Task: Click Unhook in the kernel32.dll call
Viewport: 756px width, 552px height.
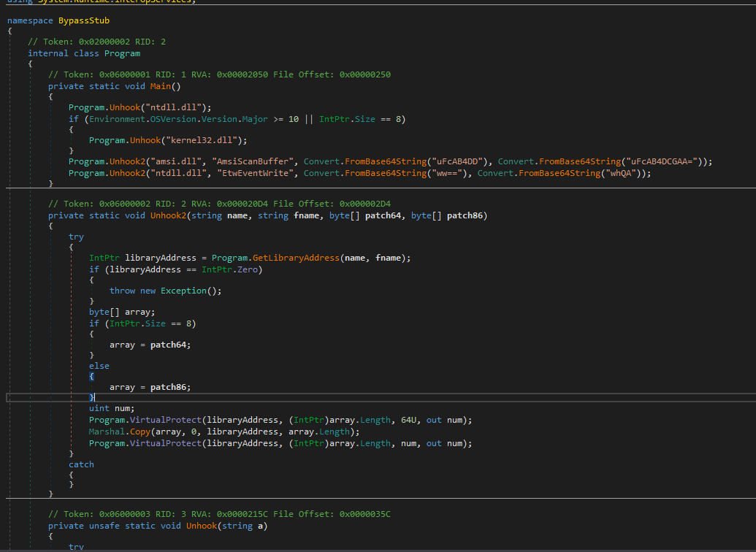Action: [145, 140]
